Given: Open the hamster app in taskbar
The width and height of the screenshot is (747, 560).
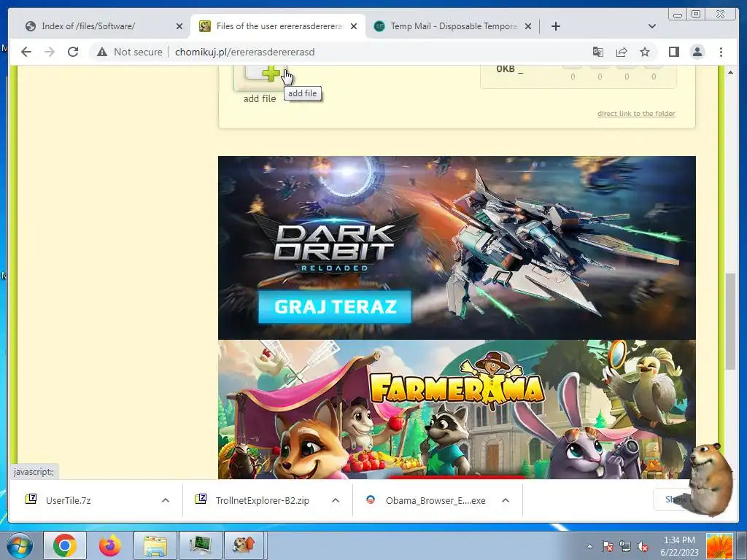Looking at the screenshot, I should point(244,545).
